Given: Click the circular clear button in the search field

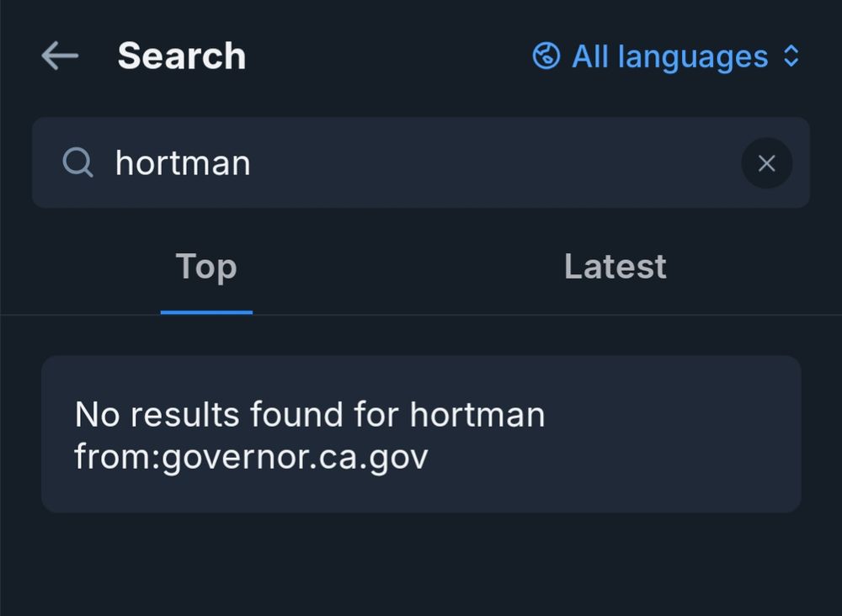Looking at the screenshot, I should pos(766,163).
